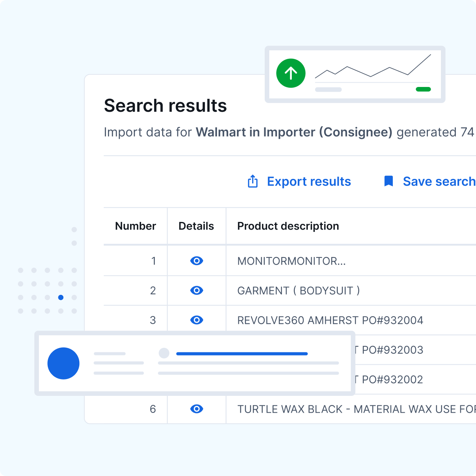476x476 pixels.
Task: Click the Product description column header
Action: tap(288, 226)
